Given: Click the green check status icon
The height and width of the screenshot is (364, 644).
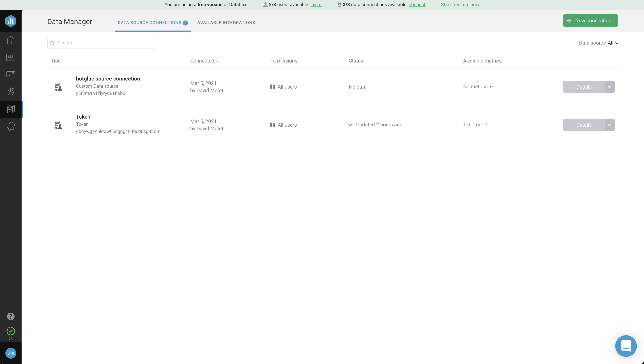Looking at the screenshot, I should [351, 125].
